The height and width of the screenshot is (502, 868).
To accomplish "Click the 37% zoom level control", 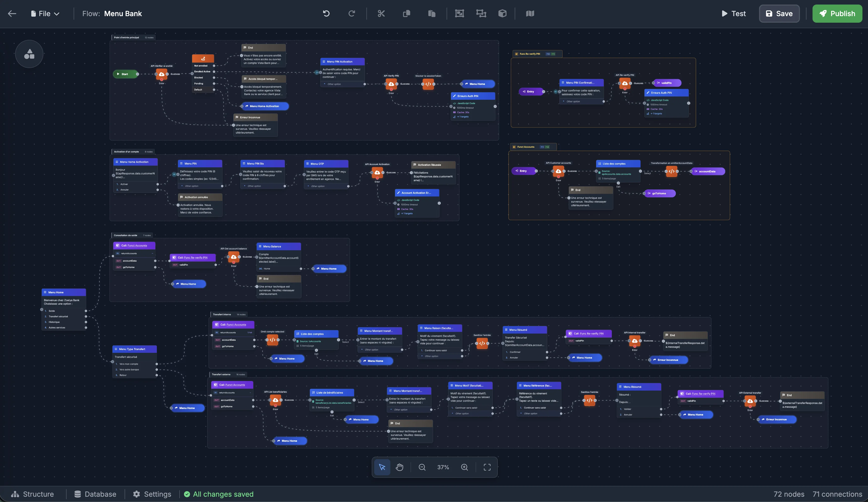I will [x=443, y=467].
